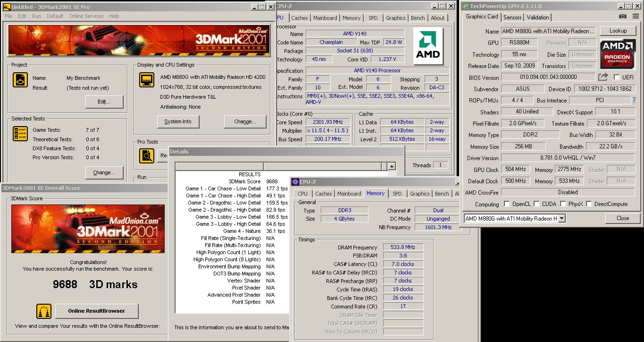Click the Driver Version field in GPU-Z
644x342 pixels.
[568, 158]
